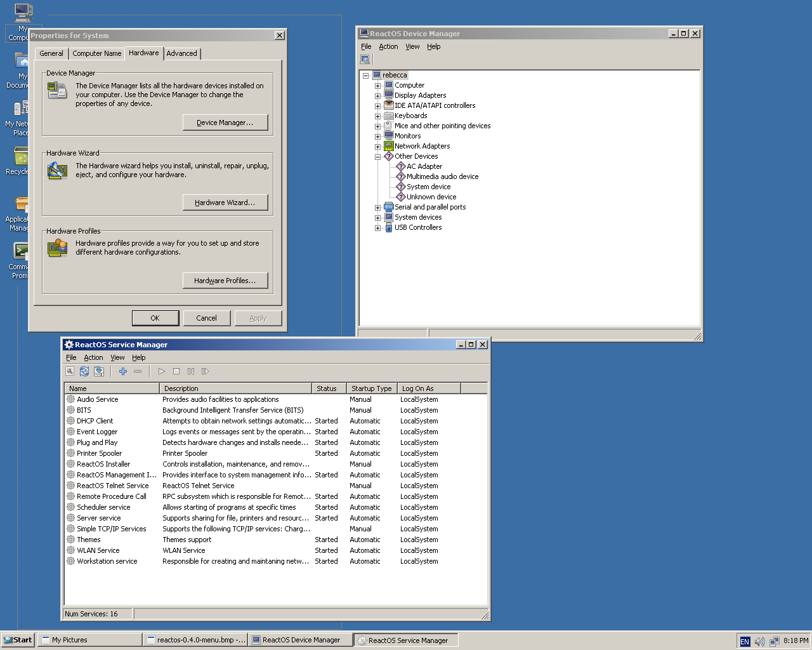Image resolution: width=812 pixels, height=650 pixels.
Task: Click the Export list toolbar icon
Action: coord(98,371)
